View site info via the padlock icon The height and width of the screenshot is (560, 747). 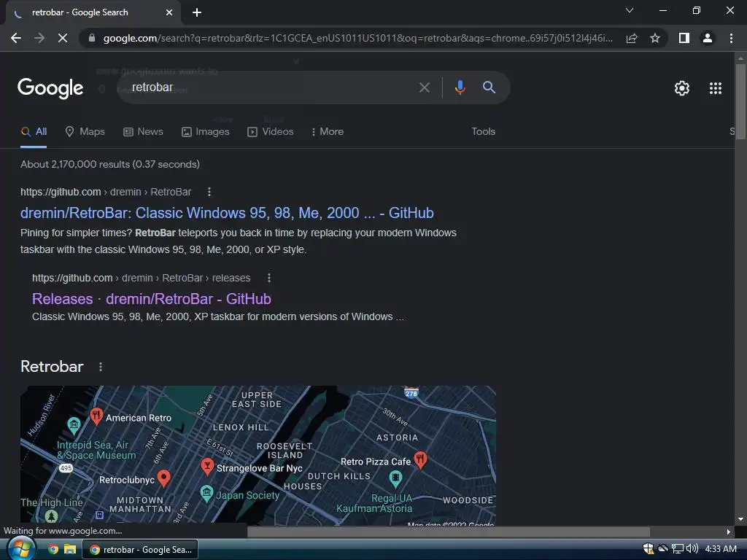(92, 38)
